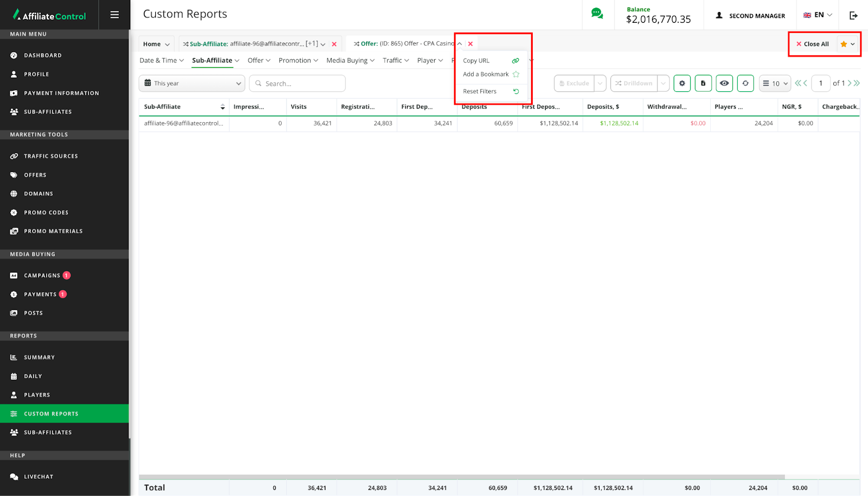Open the bookmarks star dropdown
Image resolution: width=868 pixels, height=496 pixels.
tap(847, 44)
